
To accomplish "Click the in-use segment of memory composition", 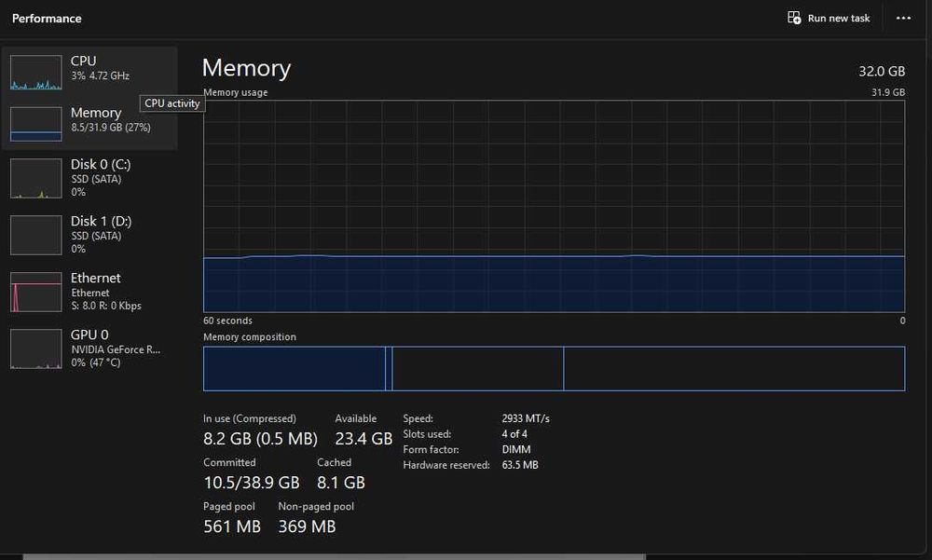I will pyautogui.click(x=295, y=369).
